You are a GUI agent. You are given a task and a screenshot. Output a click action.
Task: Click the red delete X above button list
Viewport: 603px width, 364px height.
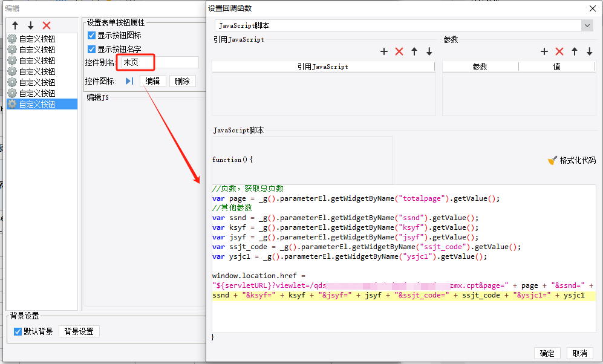point(47,25)
